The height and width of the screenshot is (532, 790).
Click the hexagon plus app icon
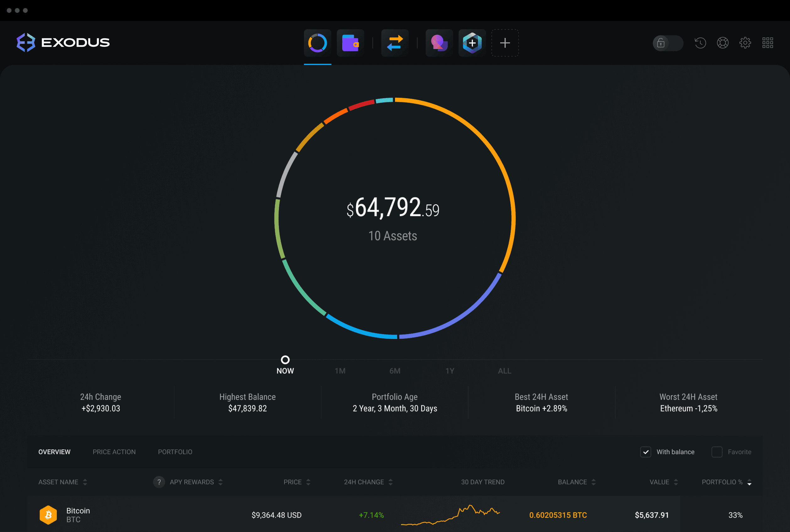tap(472, 43)
